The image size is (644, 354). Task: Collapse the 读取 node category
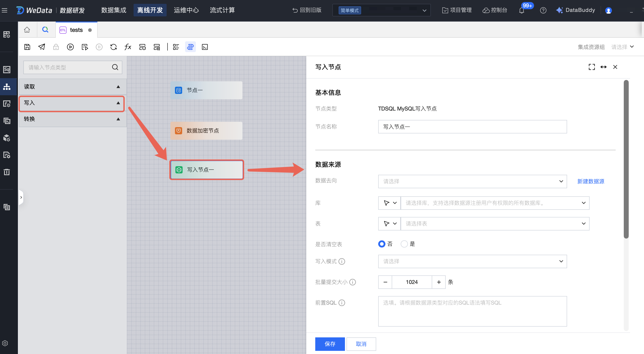click(x=118, y=87)
